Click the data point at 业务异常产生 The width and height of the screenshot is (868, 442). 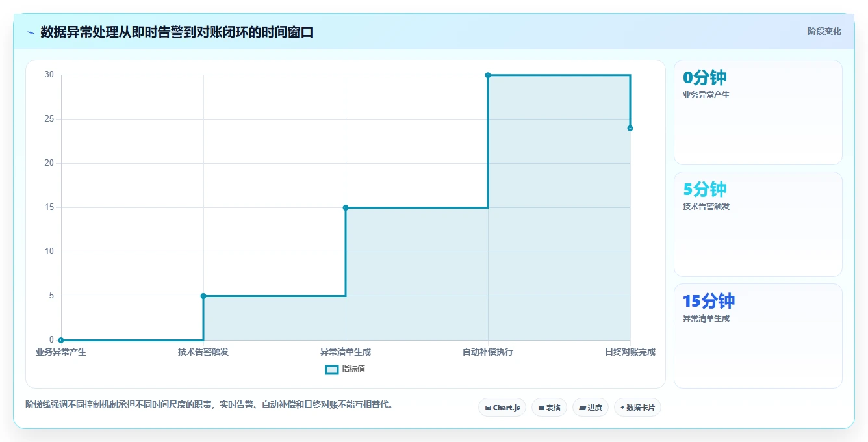point(61,340)
